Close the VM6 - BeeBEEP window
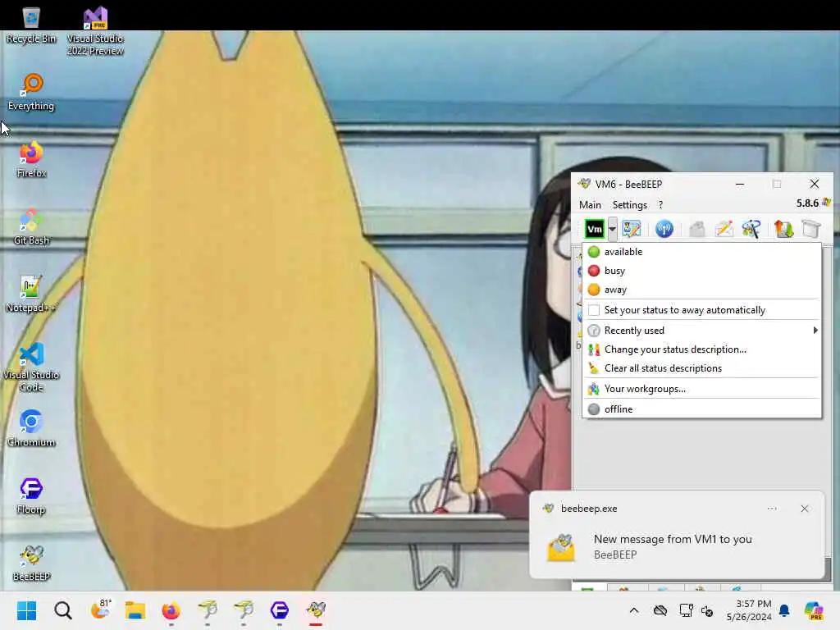 [815, 184]
